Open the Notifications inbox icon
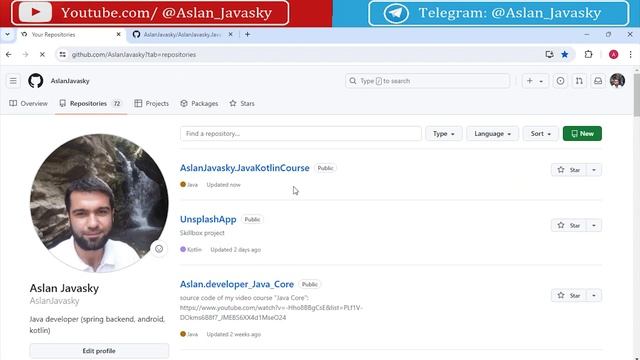The height and width of the screenshot is (360, 640). (598, 81)
